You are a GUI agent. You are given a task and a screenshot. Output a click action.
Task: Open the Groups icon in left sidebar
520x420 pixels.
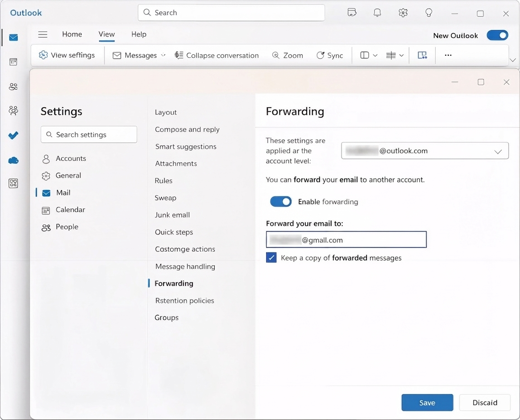pos(13,110)
